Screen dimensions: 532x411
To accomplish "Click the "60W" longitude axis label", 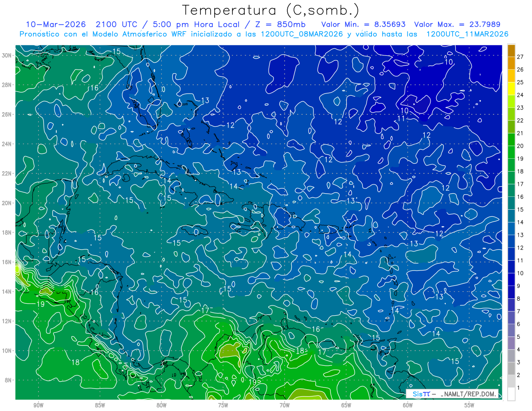I will tap(408, 406).
